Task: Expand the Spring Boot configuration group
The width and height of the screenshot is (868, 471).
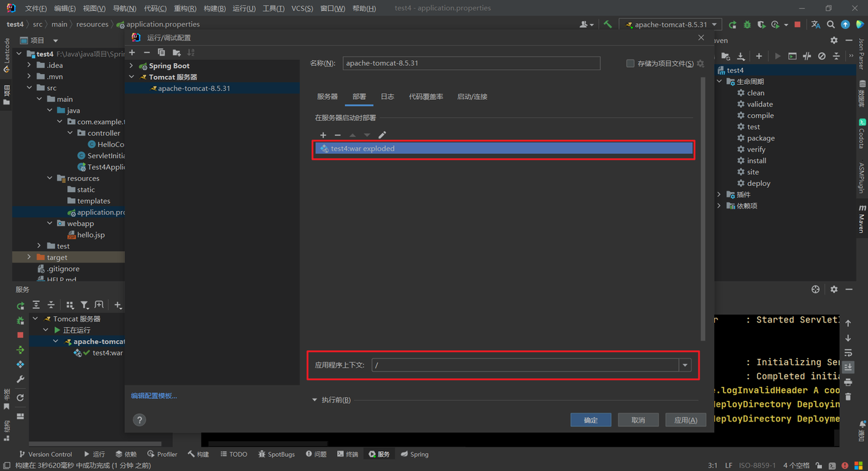Action: (132, 66)
